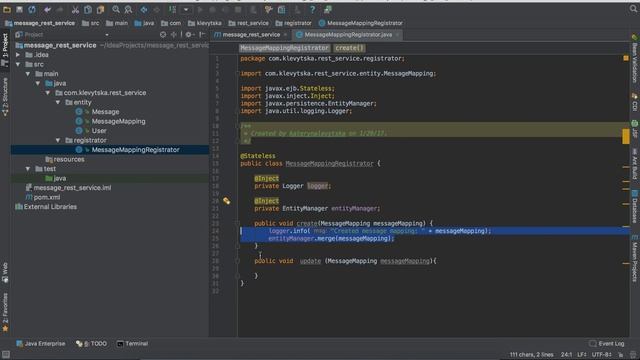
Task: Open the Event Log tool window
Action: pyautogui.click(x=607, y=344)
